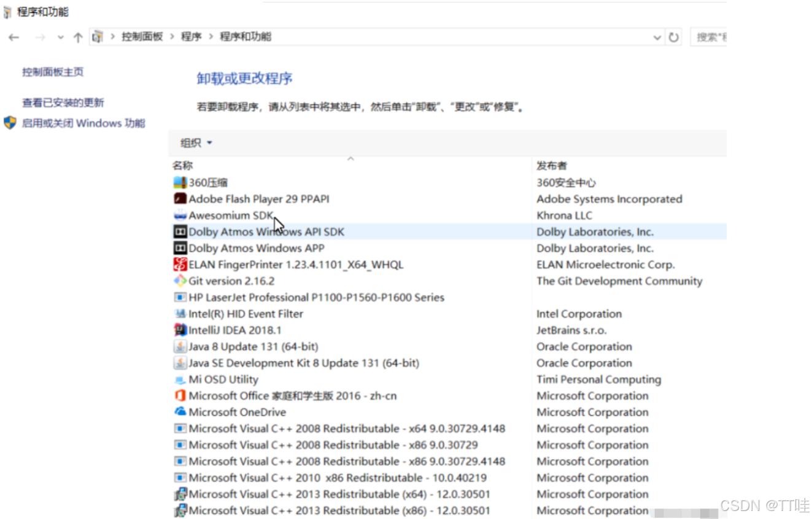Select the 程序和功能 breadcrumb

[246, 37]
